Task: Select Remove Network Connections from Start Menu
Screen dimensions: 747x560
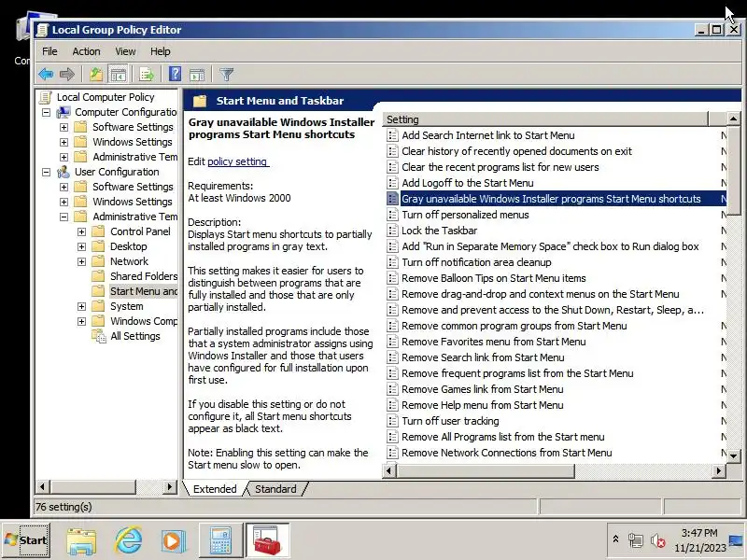Action: [506, 453]
